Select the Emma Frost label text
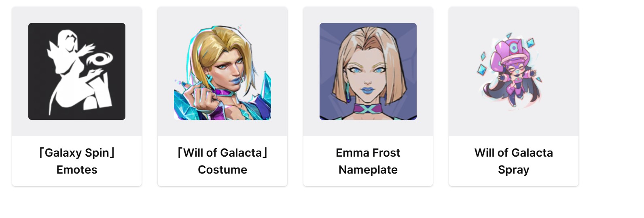Image resolution: width=644 pixels, height=218 pixels. pyautogui.click(x=368, y=153)
